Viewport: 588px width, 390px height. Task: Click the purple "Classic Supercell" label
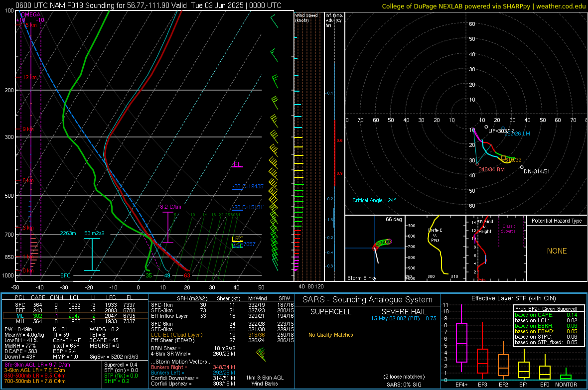[x=509, y=229]
